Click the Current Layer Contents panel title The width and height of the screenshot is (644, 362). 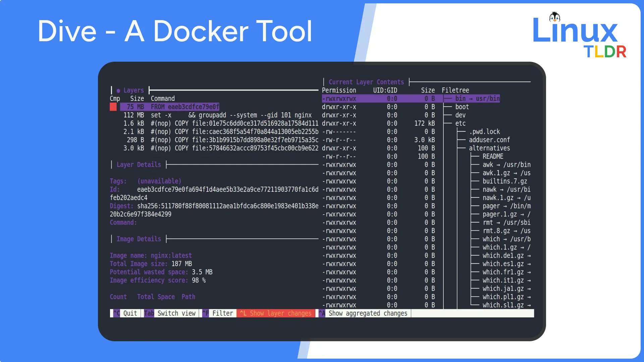point(366,82)
